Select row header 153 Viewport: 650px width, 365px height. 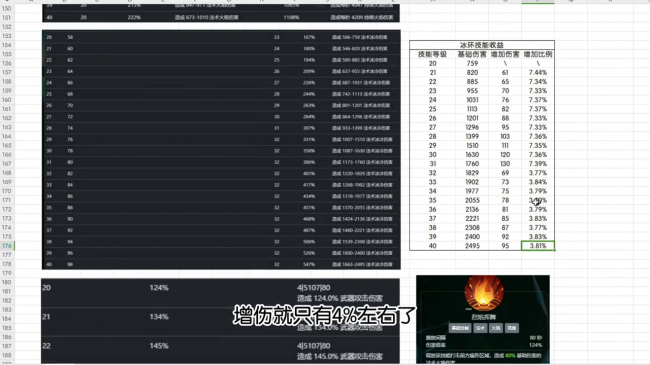(x=7, y=36)
